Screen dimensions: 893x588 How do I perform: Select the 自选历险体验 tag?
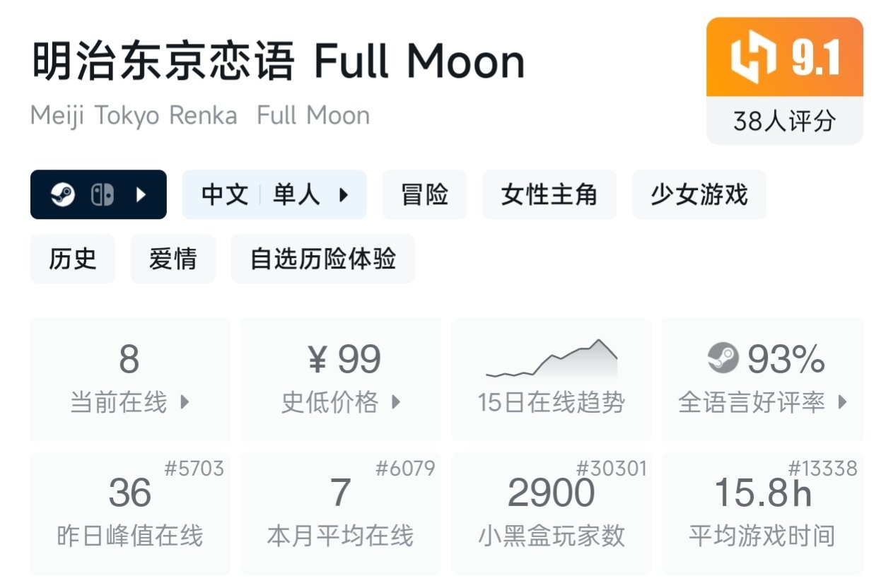point(322,259)
